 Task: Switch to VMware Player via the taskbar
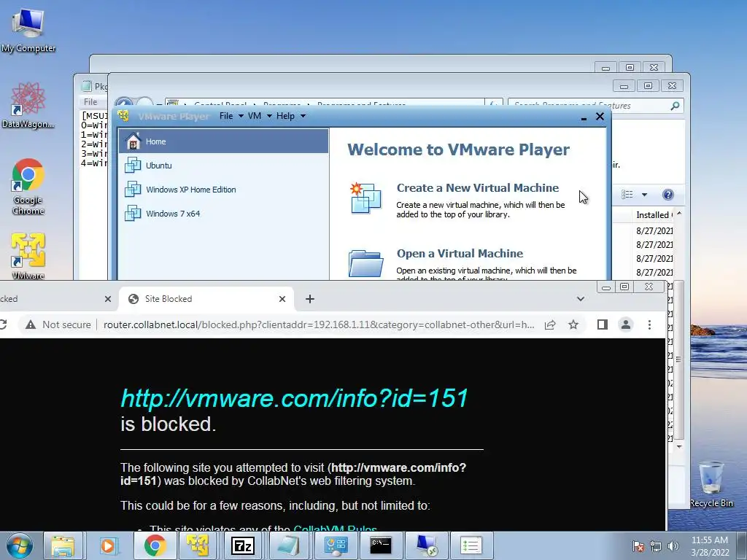[198, 545]
